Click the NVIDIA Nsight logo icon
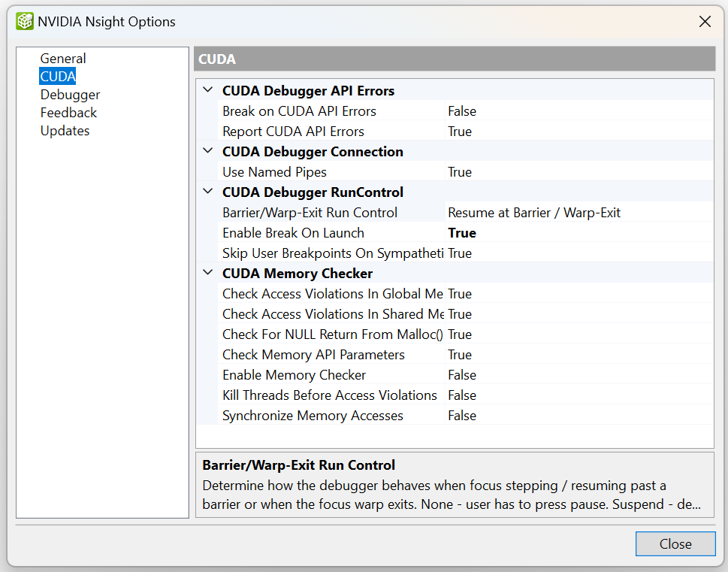 [25, 22]
